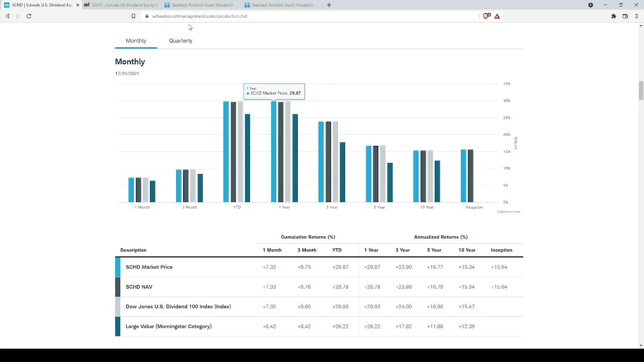Click the +29.93 YTD value for Dow Jones Index
644x362 pixels.
point(341,306)
